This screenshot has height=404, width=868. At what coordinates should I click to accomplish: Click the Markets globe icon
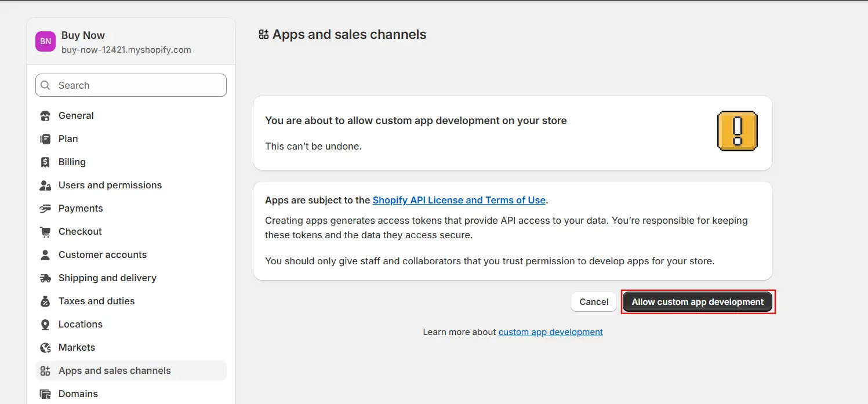tap(45, 348)
